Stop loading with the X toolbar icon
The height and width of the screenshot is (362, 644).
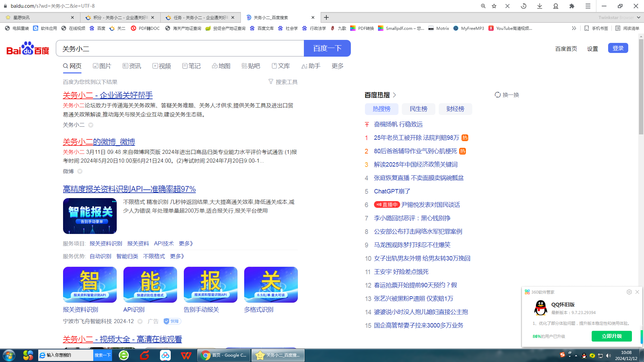pos(507,6)
